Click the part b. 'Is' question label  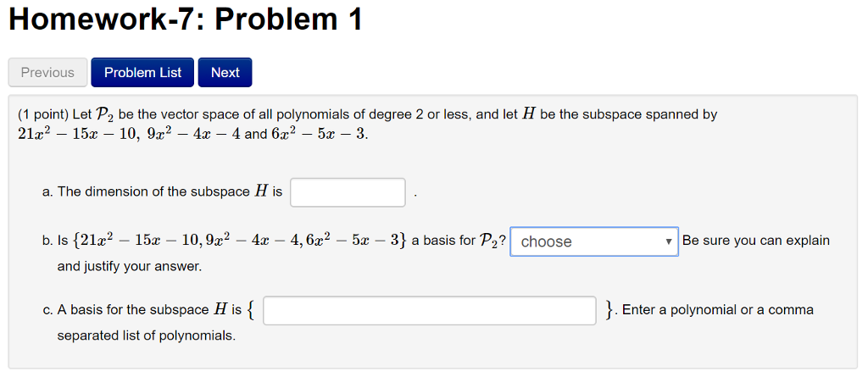pyautogui.click(x=62, y=241)
